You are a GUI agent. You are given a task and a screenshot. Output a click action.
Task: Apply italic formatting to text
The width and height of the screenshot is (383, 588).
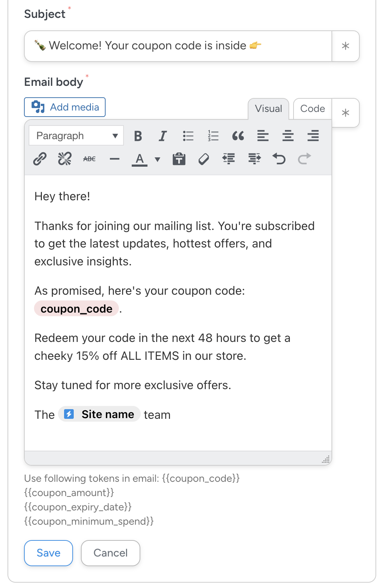click(x=163, y=136)
